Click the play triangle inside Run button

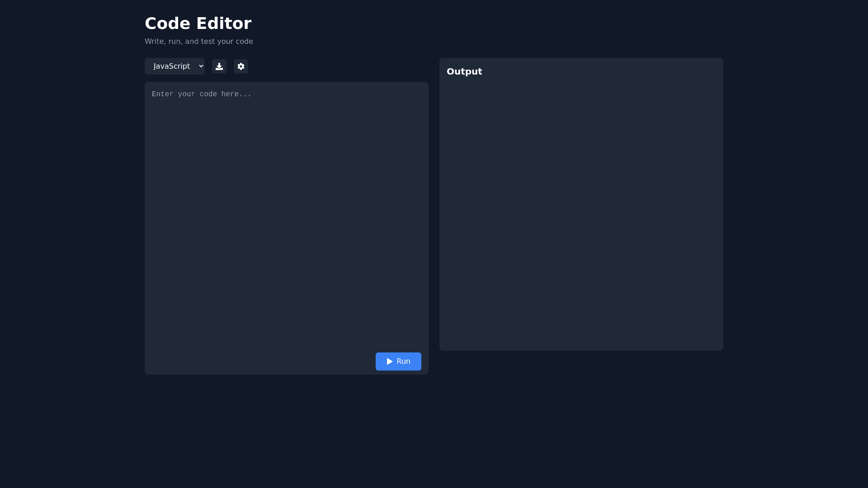(389, 361)
